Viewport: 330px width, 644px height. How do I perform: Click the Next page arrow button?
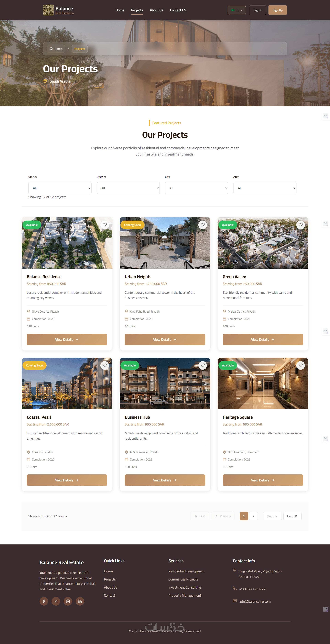(x=272, y=516)
